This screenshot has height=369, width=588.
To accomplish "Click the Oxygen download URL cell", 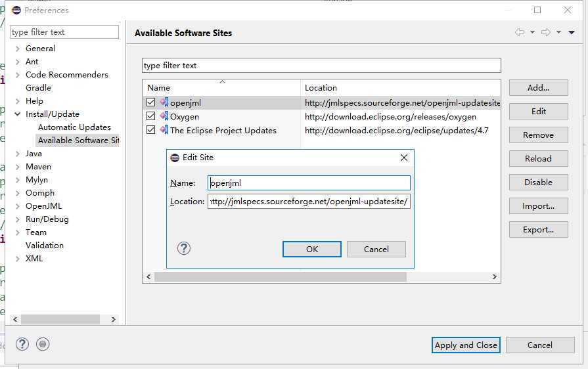I will click(390, 116).
